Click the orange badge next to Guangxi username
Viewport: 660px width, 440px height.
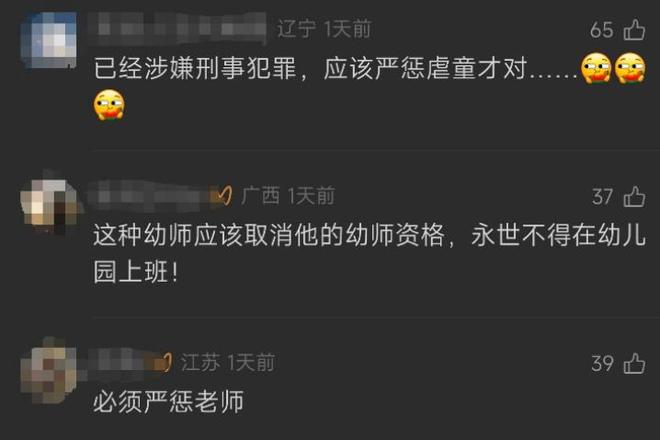[x=224, y=196]
